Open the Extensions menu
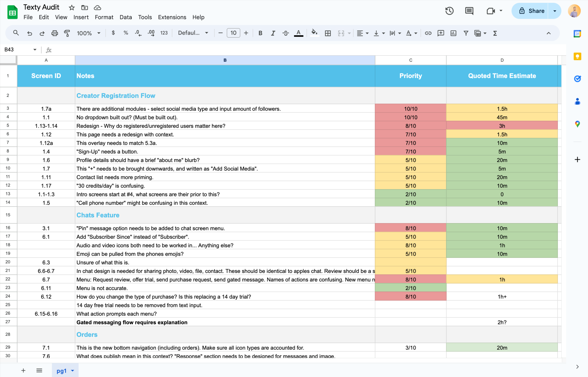Viewport: 588px width, 377px height. [x=172, y=17]
